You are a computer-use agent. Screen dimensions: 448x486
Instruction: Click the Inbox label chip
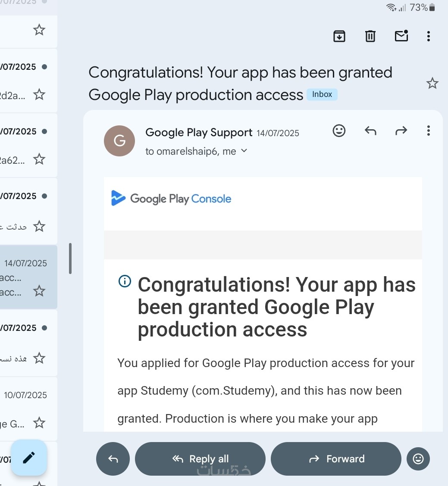[x=322, y=94]
